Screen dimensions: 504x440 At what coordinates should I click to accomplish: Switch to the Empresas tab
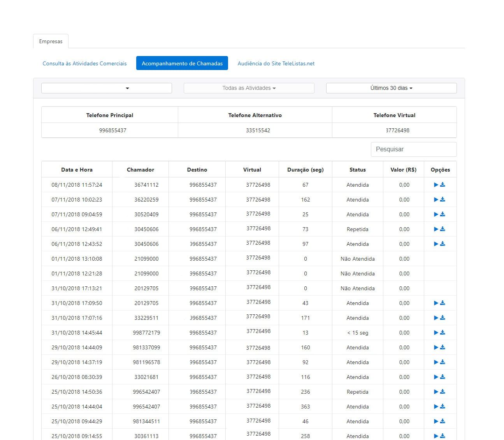tap(51, 41)
